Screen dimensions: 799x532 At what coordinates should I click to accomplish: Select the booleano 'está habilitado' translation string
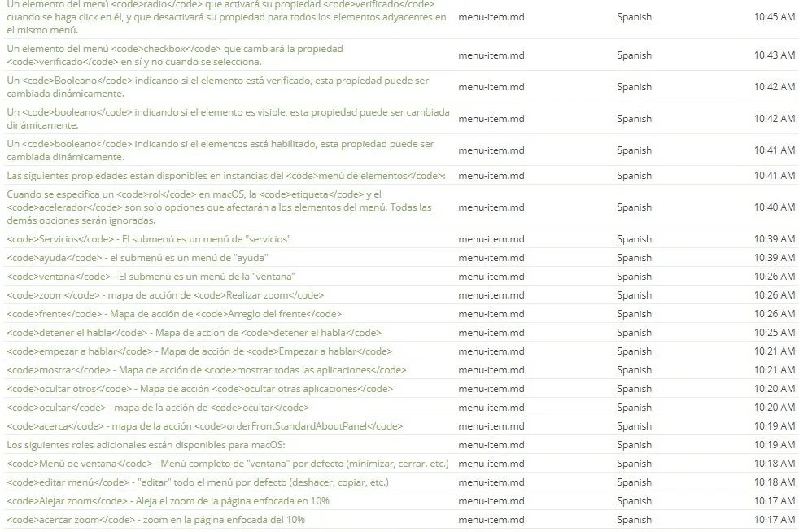(x=220, y=150)
